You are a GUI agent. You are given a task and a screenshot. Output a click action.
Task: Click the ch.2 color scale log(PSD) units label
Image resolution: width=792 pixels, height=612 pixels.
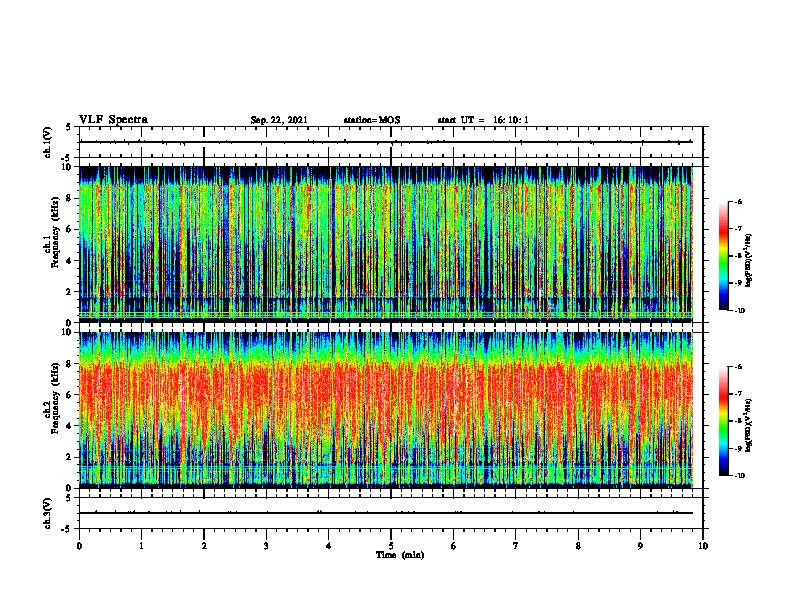pos(749,425)
